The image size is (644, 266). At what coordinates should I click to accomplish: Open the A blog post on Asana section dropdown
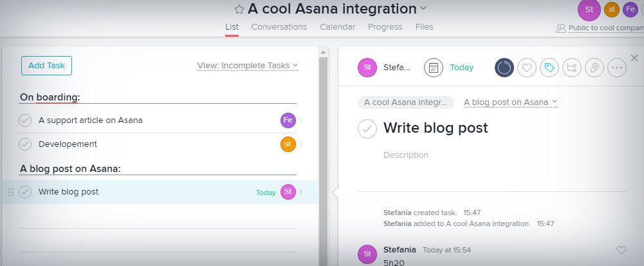click(x=511, y=102)
